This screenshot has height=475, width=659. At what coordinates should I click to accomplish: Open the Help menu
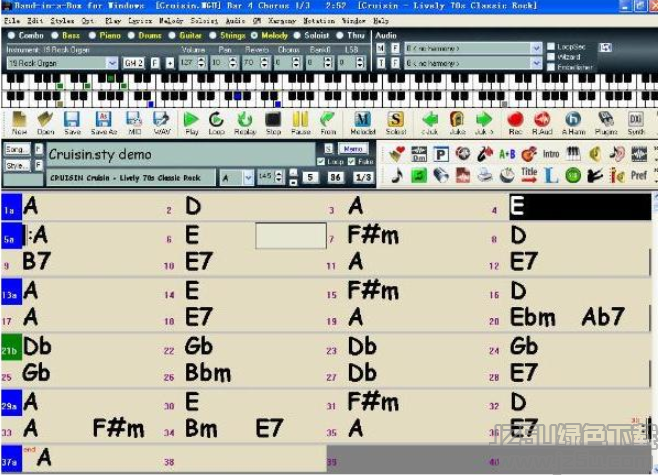click(x=381, y=21)
